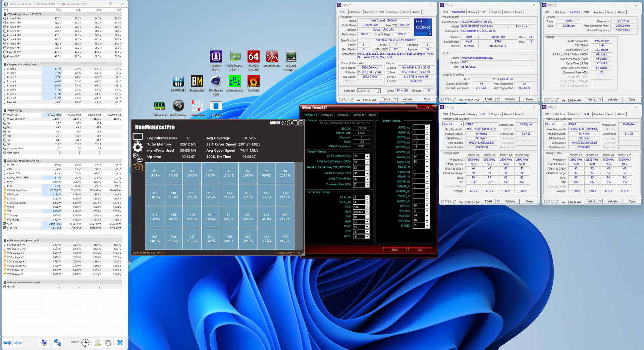Open the FurMark desktop icon
Image resolution: width=644 pixels, height=350 pixels.
pyautogui.click(x=253, y=83)
